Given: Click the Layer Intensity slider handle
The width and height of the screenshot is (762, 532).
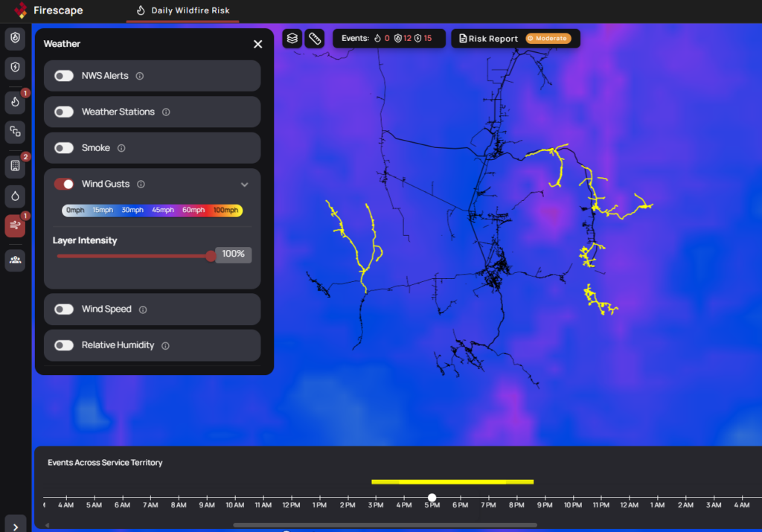Looking at the screenshot, I should [x=211, y=256].
